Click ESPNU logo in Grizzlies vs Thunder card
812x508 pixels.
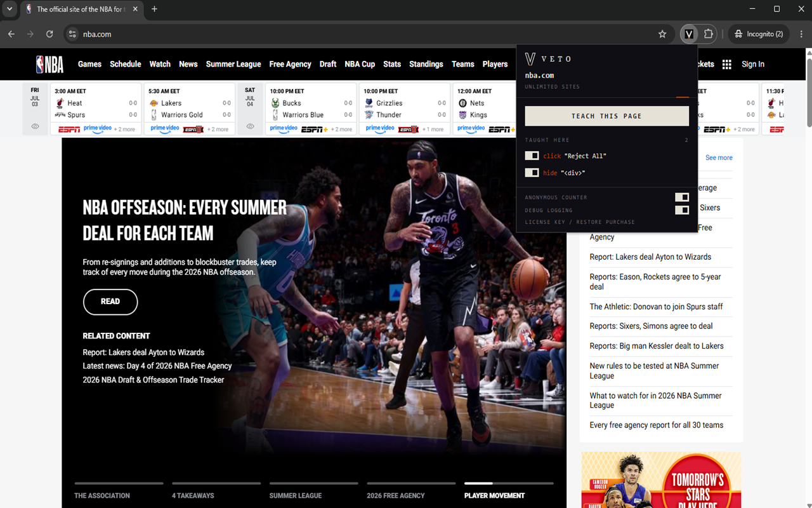click(x=409, y=129)
